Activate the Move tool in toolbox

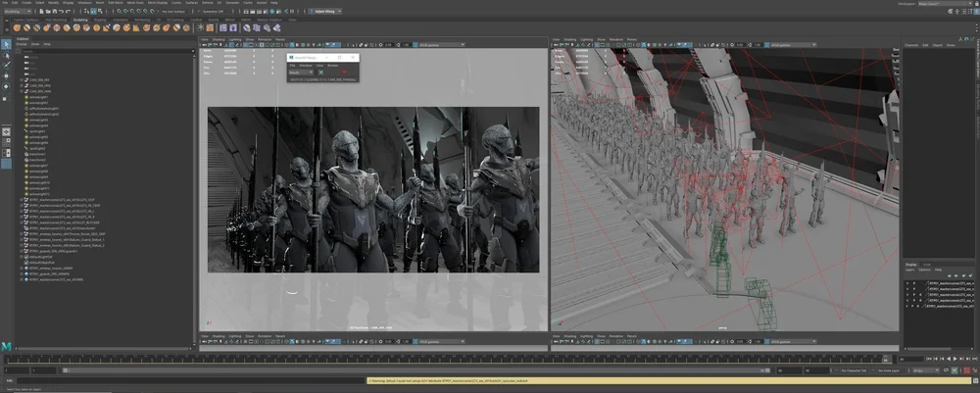(x=6, y=75)
